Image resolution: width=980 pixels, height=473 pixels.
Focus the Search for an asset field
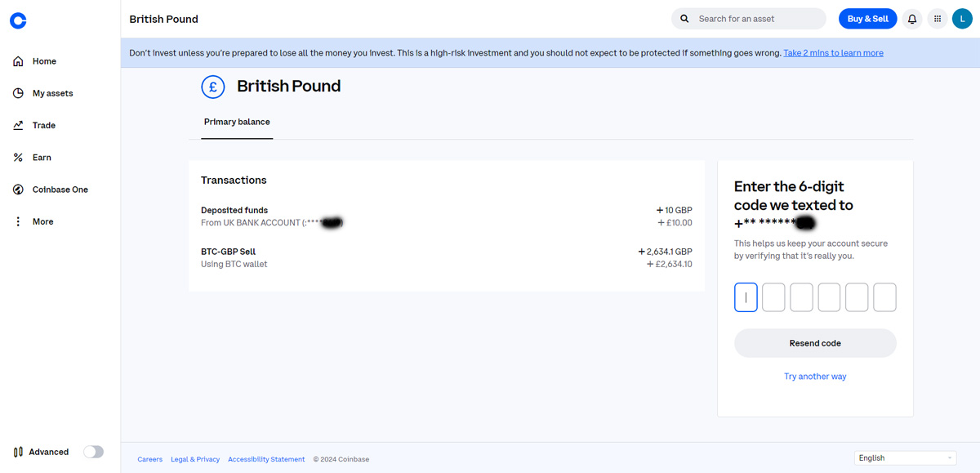[749, 19]
